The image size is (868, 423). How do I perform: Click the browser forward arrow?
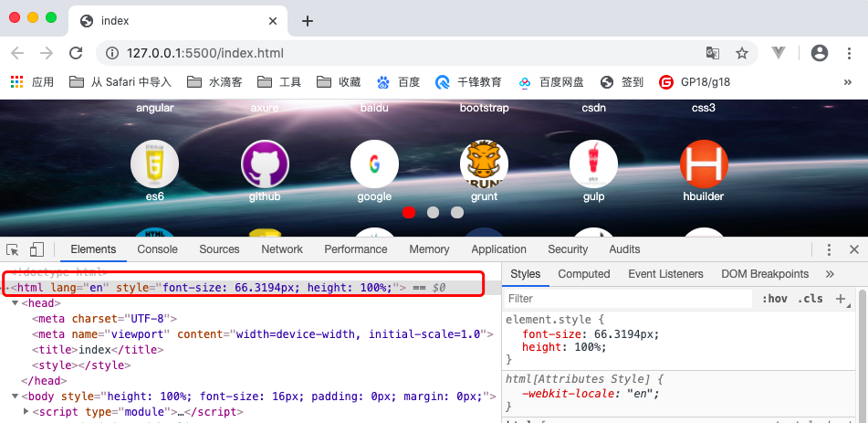click(47, 53)
